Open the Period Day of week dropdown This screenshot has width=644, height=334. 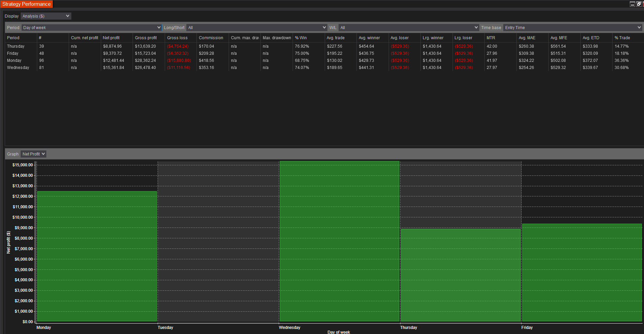[91, 28]
